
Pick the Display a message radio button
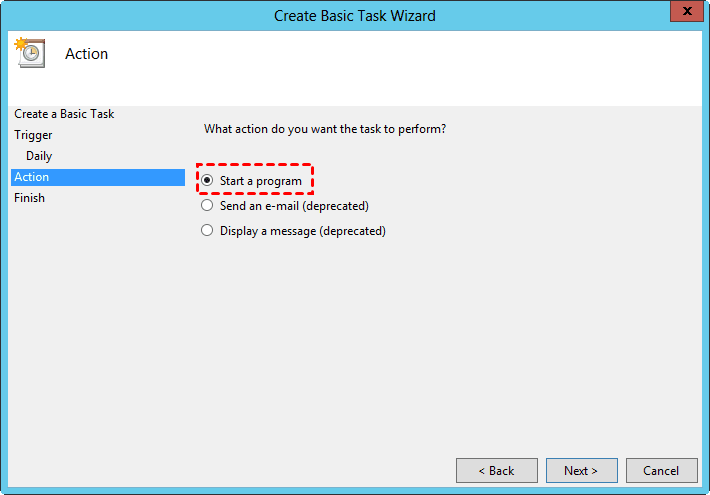click(207, 231)
